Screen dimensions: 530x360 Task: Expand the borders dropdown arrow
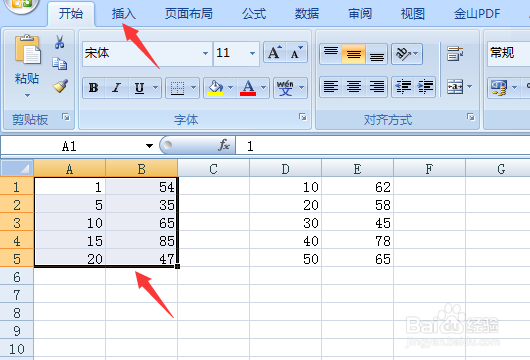pos(193,88)
